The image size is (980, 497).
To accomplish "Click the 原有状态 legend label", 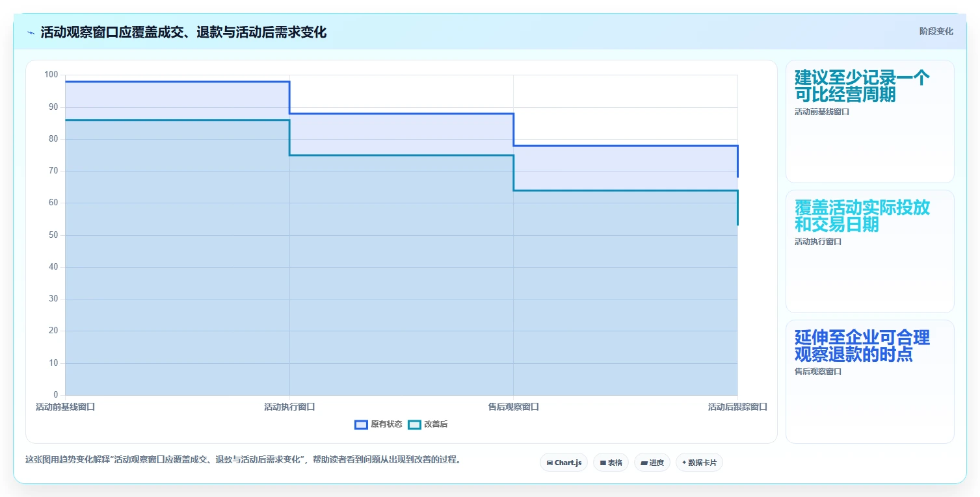I will tap(386, 425).
